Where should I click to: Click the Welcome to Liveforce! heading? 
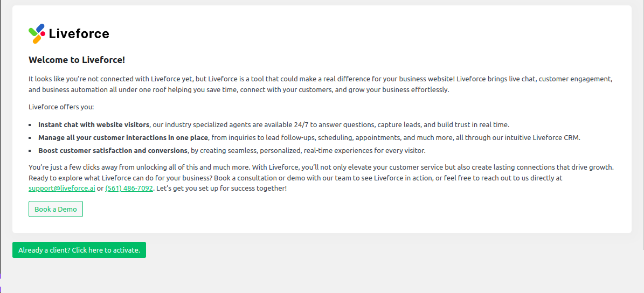[77, 60]
